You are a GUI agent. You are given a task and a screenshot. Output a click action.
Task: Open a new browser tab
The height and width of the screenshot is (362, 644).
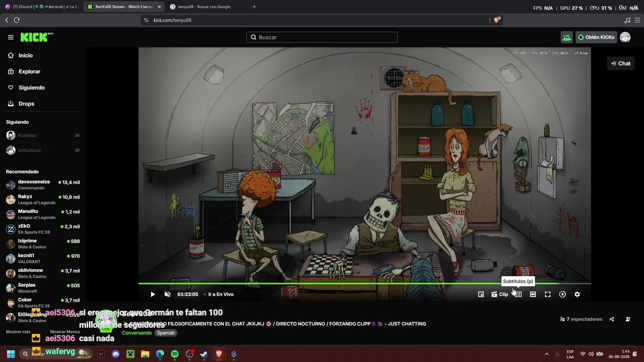pyautogui.click(x=254, y=7)
